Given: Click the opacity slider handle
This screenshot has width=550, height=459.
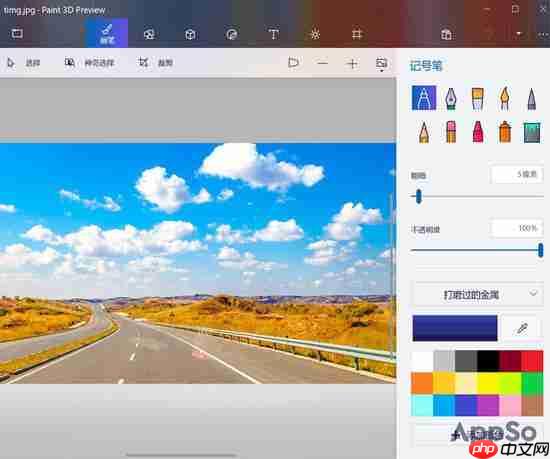Looking at the screenshot, I should pos(541,250).
